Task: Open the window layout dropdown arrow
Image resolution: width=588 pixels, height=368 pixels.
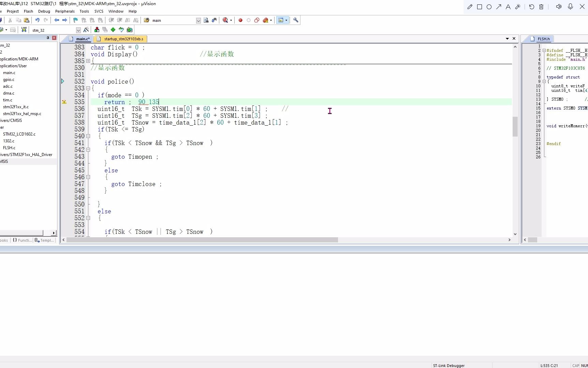Action: click(x=286, y=20)
